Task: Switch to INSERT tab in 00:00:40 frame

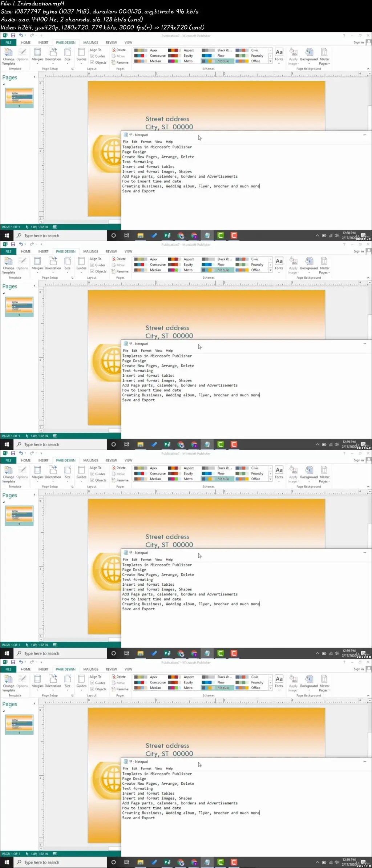Action: [x=43, y=251]
